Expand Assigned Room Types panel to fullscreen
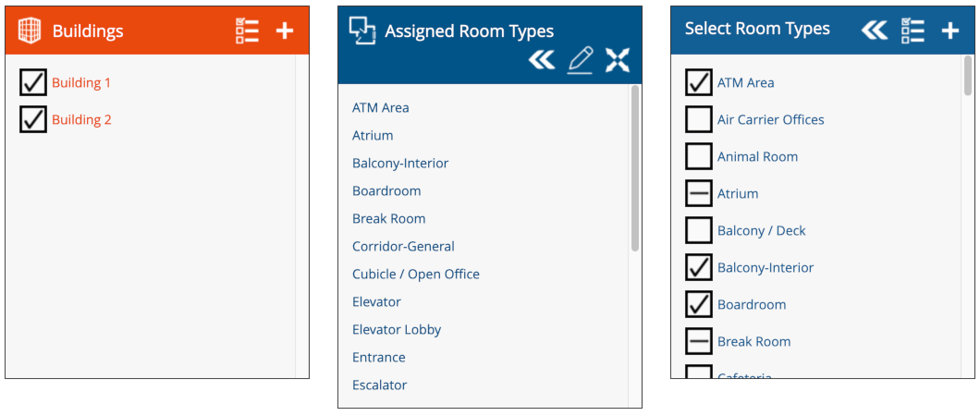The height and width of the screenshot is (416, 980). pos(618,61)
